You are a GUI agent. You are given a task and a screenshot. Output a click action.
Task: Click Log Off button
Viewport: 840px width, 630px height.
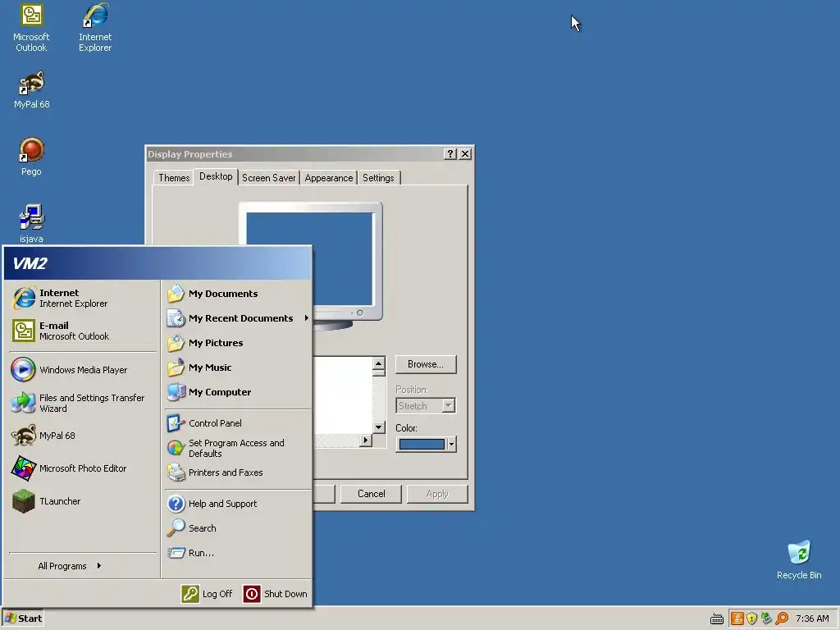[207, 594]
